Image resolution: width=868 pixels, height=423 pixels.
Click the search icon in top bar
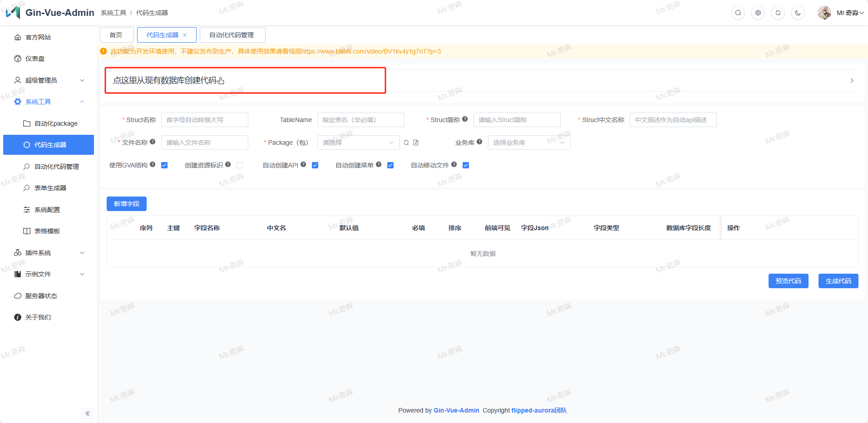[x=738, y=13]
